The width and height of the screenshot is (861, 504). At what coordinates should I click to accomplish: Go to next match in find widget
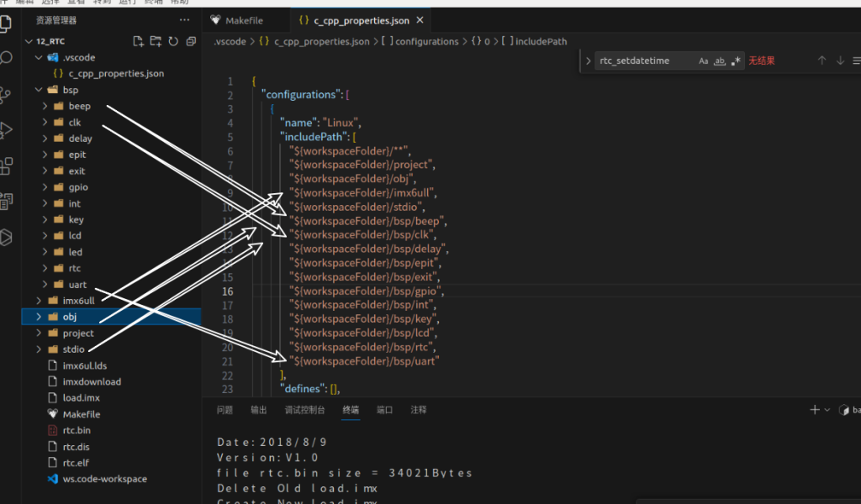click(840, 60)
